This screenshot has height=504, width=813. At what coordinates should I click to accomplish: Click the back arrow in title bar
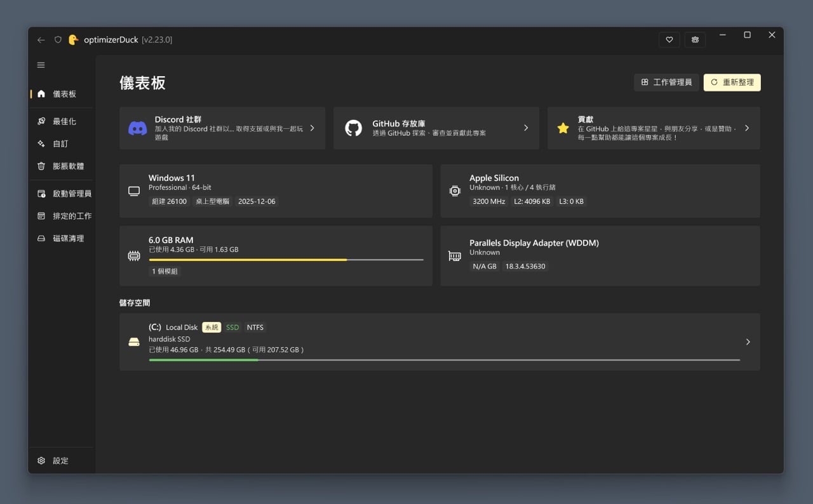[41, 40]
